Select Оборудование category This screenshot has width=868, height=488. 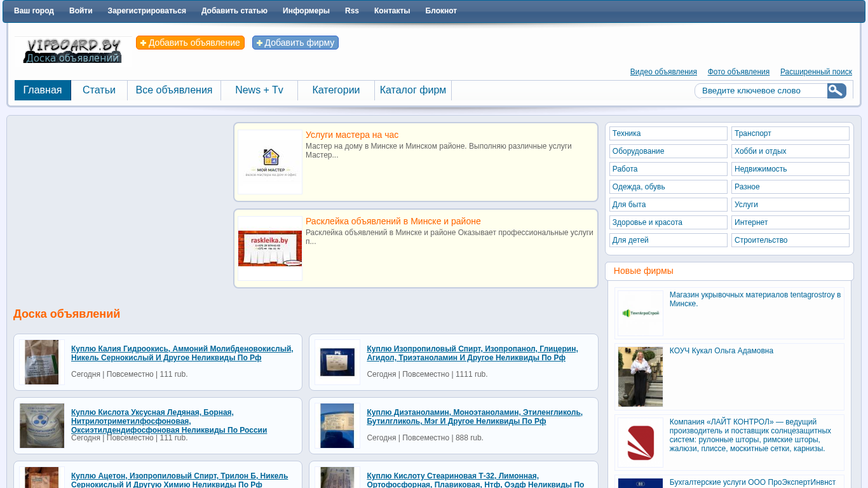tap(668, 151)
